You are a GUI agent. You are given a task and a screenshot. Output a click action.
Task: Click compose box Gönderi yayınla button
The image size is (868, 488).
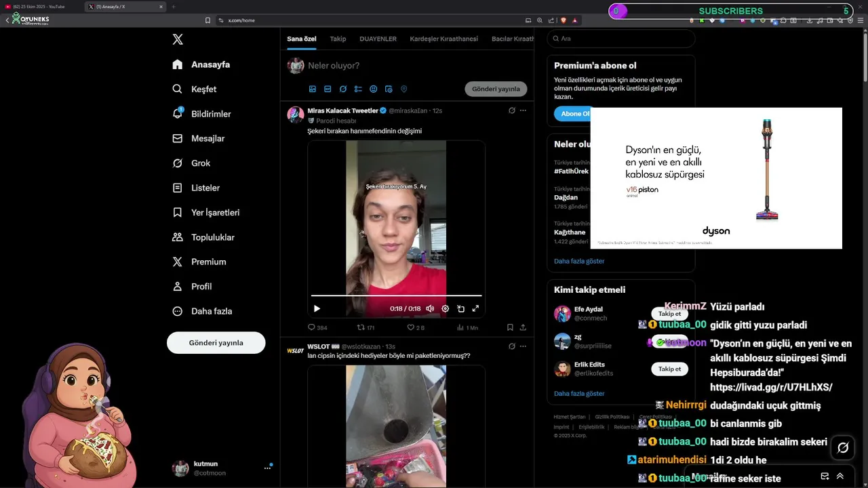point(496,89)
